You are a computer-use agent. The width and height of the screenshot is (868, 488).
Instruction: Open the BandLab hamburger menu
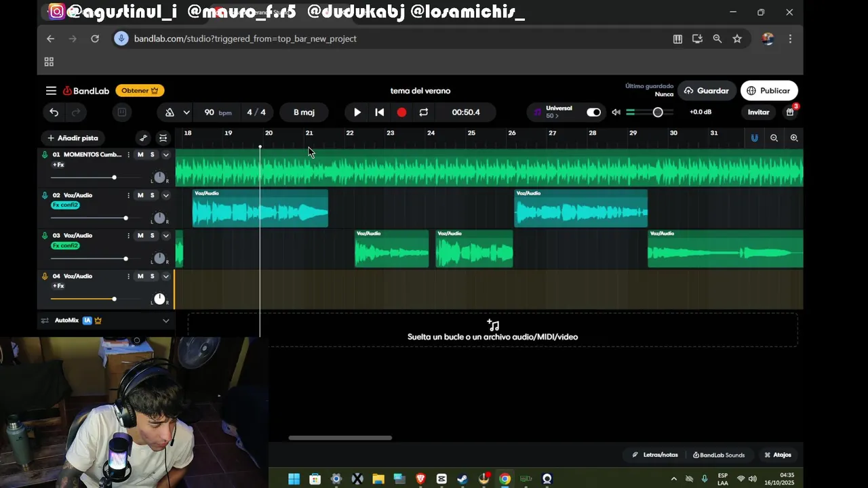(51, 91)
